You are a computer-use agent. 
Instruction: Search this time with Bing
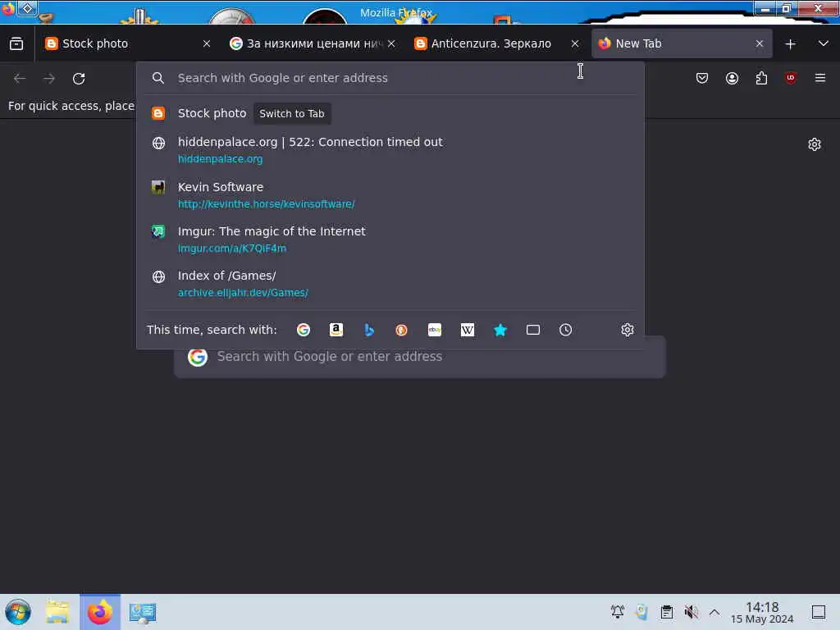coord(369,330)
